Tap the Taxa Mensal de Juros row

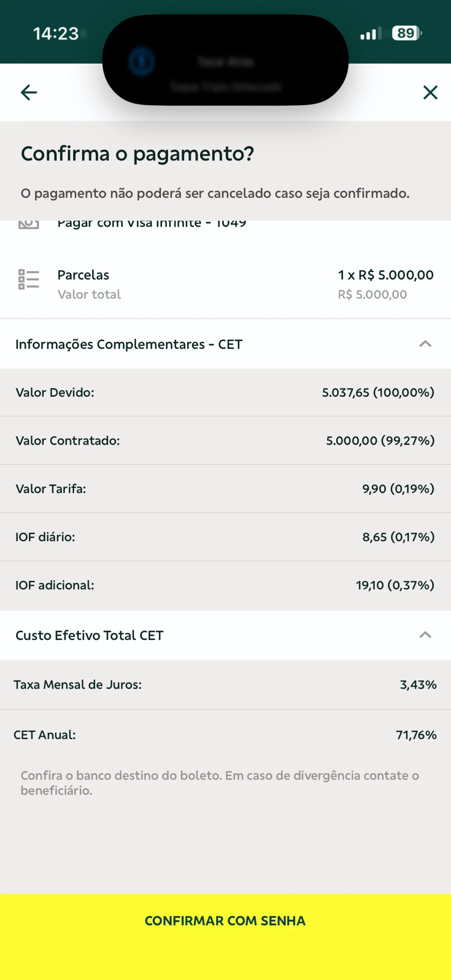[x=225, y=684]
